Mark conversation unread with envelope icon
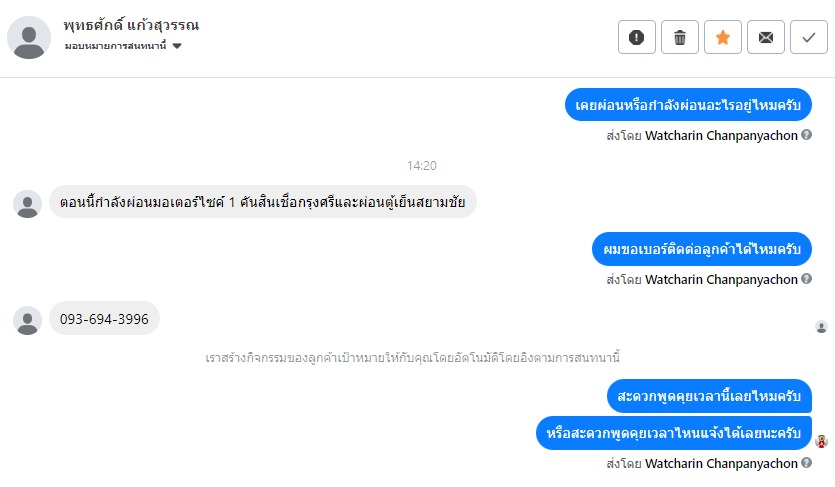This screenshot has width=835, height=487. pos(766,38)
